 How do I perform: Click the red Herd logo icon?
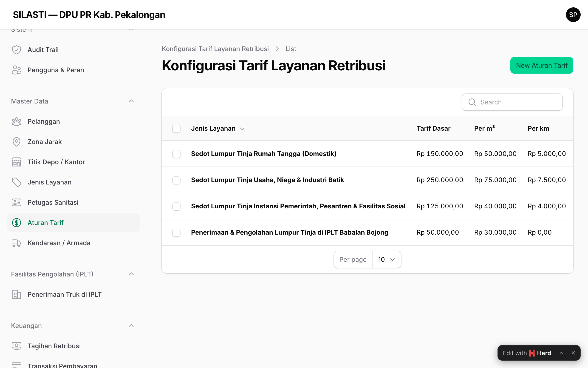click(532, 353)
